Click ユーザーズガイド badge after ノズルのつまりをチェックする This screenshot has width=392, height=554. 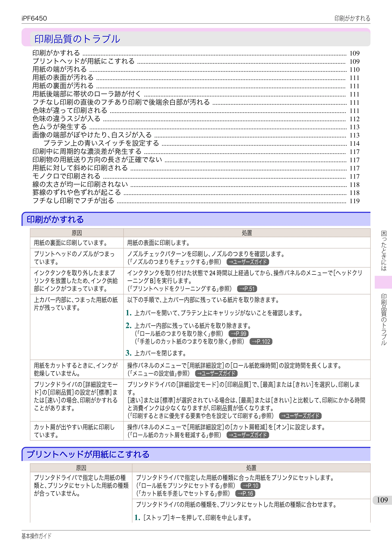click(x=248, y=262)
